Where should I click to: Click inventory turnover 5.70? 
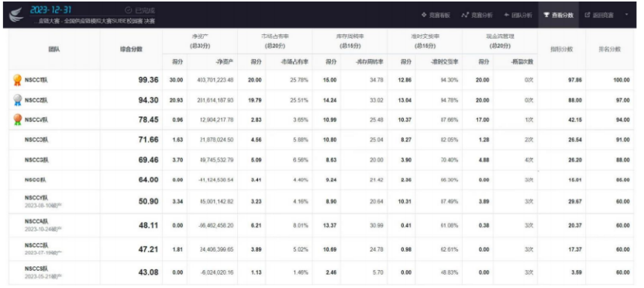coord(378,272)
